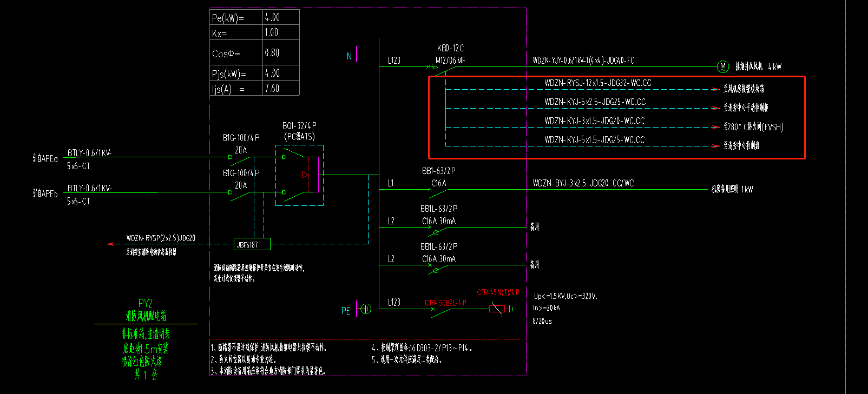Viewport: 868px width, 394px height.
Task: Select the JBF6187 module box
Action: coord(252,244)
